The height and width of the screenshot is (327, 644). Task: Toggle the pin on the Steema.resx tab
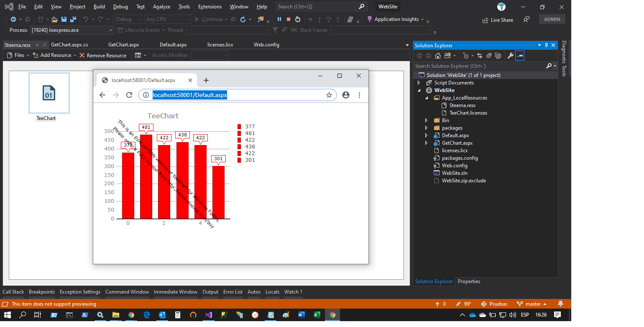pos(37,45)
